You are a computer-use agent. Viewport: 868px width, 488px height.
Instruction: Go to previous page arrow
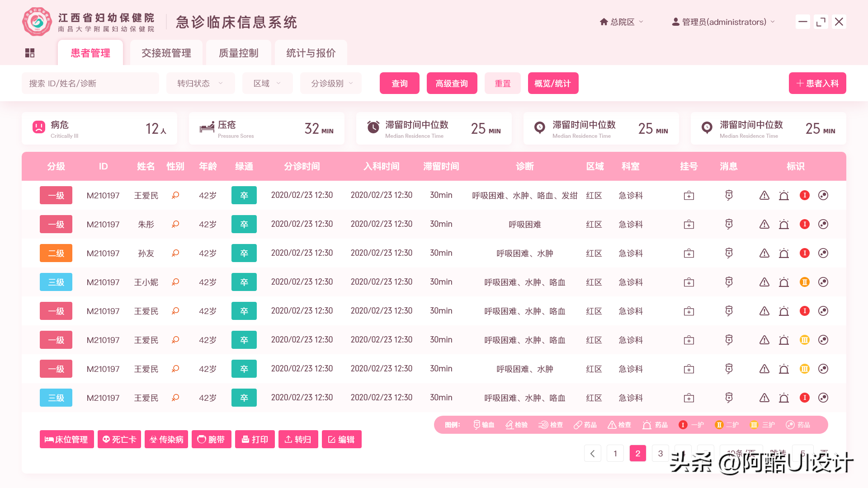(x=593, y=453)
